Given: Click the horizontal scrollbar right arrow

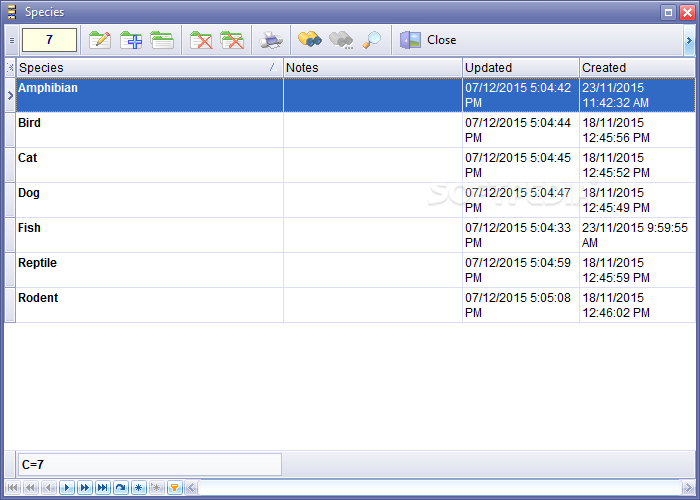Looking at the screenshot, I should 688,488.
